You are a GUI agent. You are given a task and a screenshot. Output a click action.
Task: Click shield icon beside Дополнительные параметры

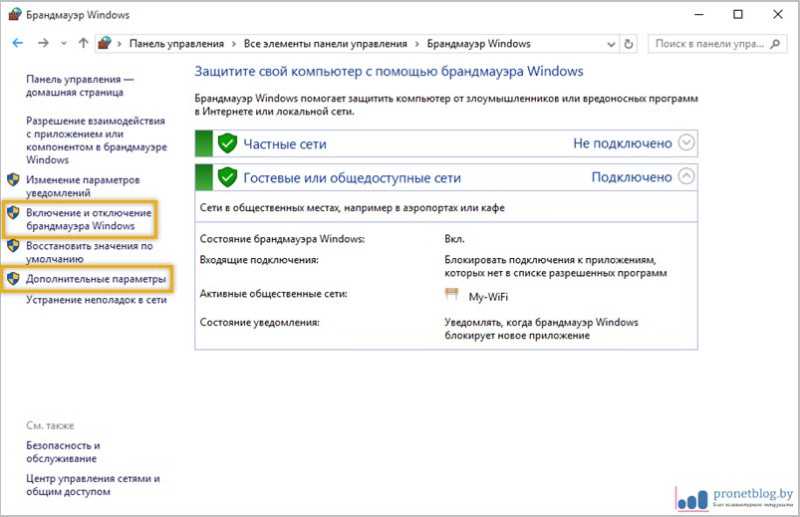pyautogui.click(x=13, y=279)
